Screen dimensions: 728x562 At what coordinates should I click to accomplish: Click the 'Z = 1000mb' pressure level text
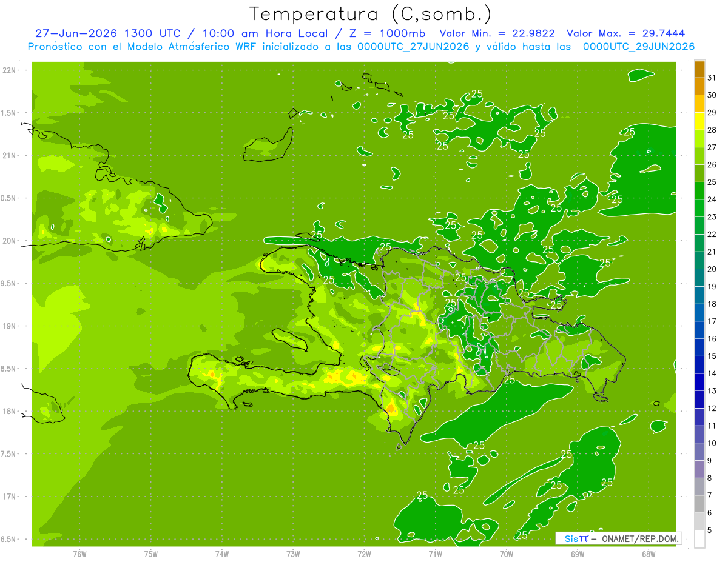coord(385,33)
